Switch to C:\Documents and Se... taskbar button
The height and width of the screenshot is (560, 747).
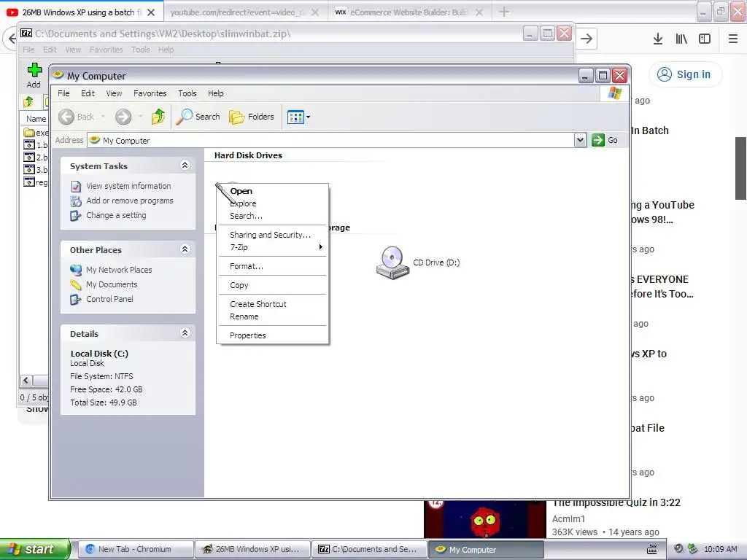pos(370,550)
